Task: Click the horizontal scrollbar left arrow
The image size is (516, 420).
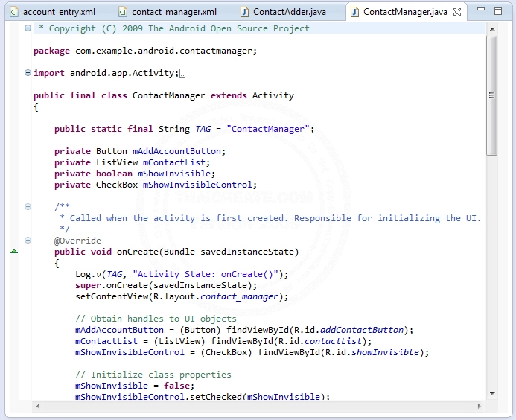Action: [x=38, y=406]
